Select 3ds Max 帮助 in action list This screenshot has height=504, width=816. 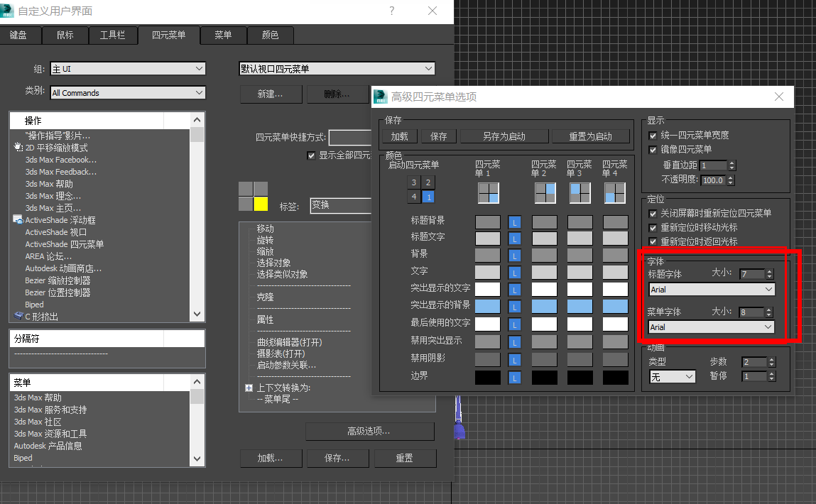(x=50, y=184)
